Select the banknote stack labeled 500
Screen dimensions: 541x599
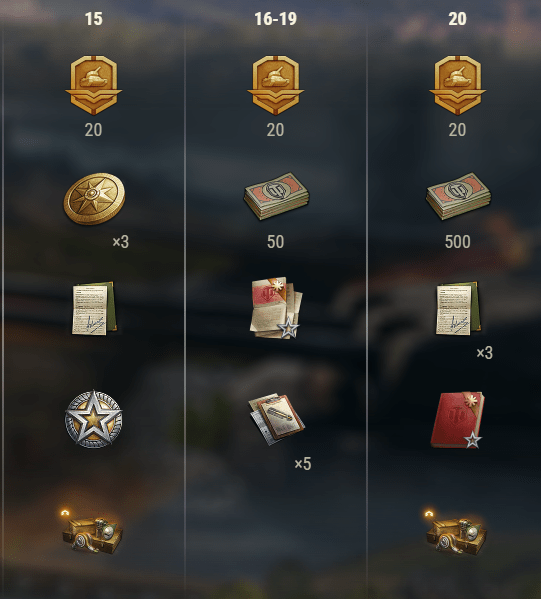tap(458, 196)
